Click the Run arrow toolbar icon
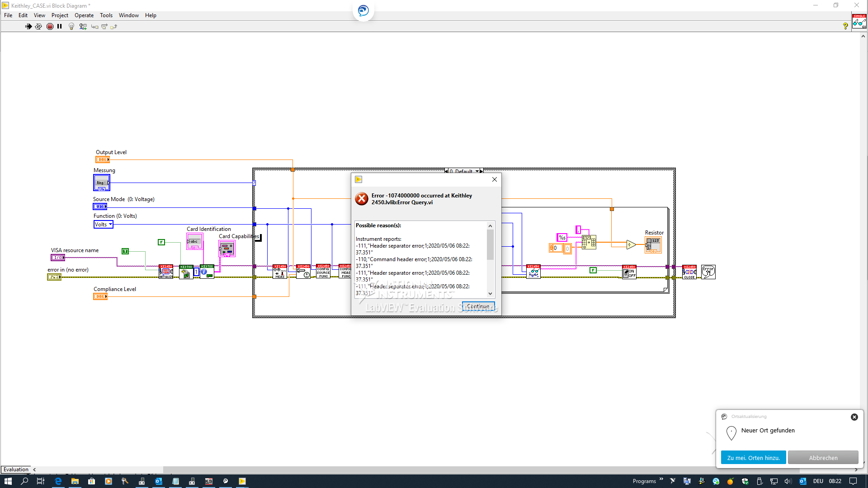This screenshot has width=868, height=488. [28, 27]
